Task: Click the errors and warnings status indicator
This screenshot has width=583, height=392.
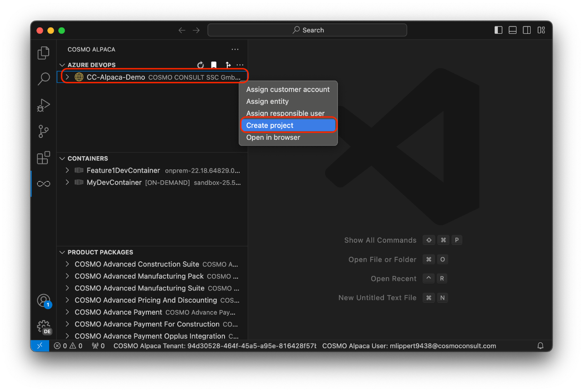Action: click(68, 346)
